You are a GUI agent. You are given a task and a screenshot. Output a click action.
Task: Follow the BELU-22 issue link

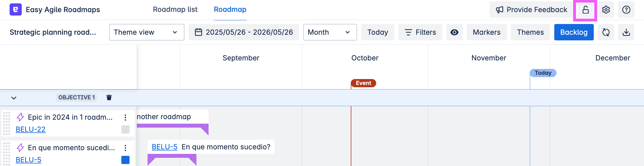[30, 129]
